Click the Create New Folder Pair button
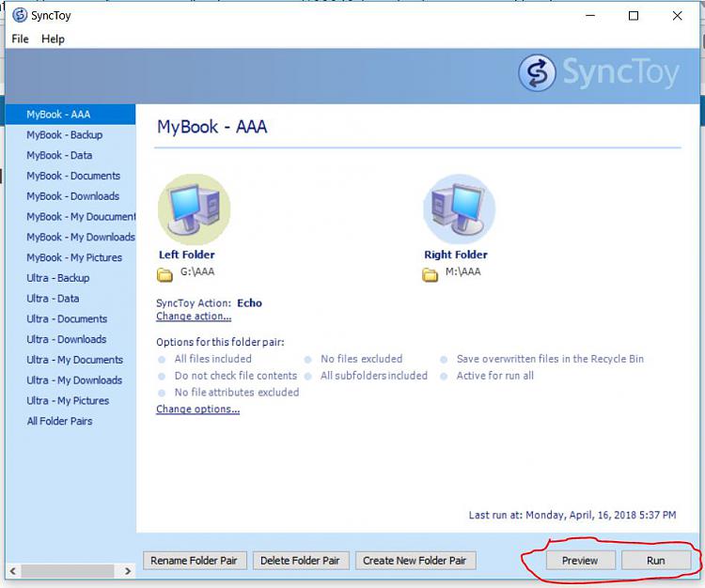The image size is (705, 588). coord(415,561)
